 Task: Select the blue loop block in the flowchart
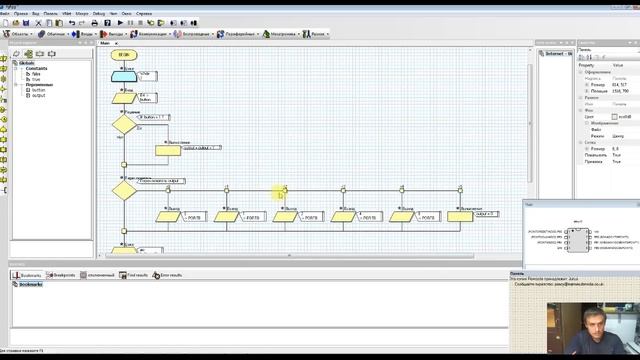point(124,76)
